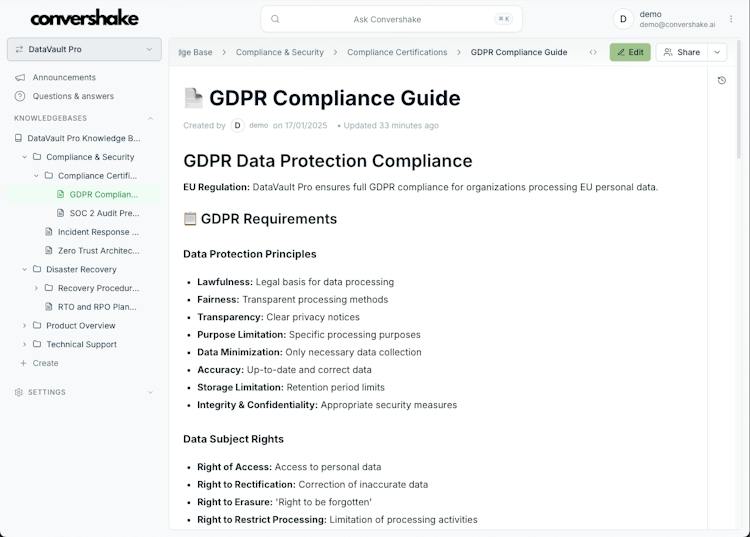Open the version history clock icon
This screenshot has width=750, height=537.
tap(721, 80)
